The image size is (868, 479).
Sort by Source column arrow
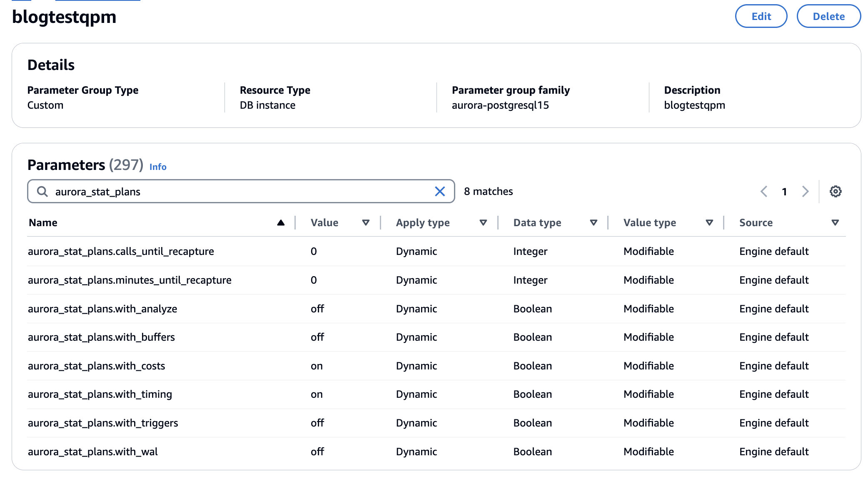pyautogui.click(x=835, y=223)
